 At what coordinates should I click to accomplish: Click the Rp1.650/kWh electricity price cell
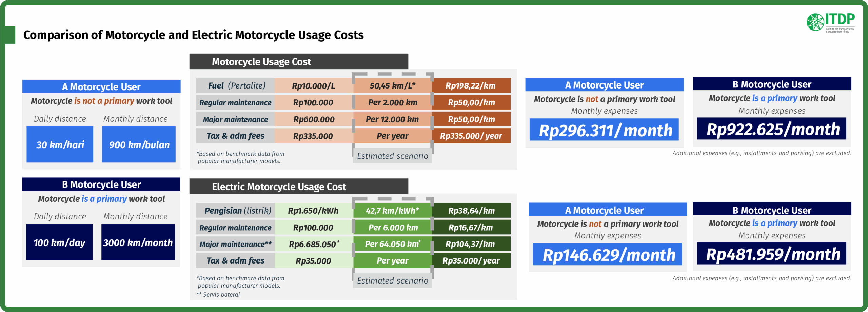314,211
